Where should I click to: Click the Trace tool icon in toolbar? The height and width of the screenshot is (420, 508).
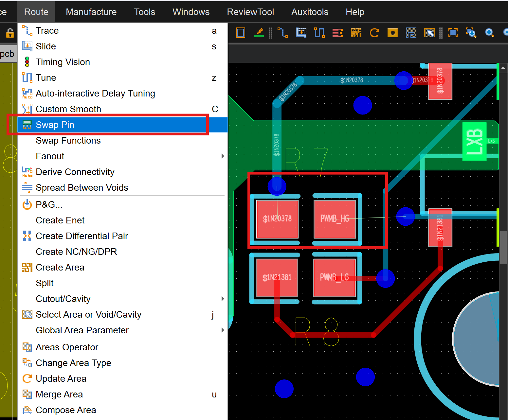click(x=282, y=33)
